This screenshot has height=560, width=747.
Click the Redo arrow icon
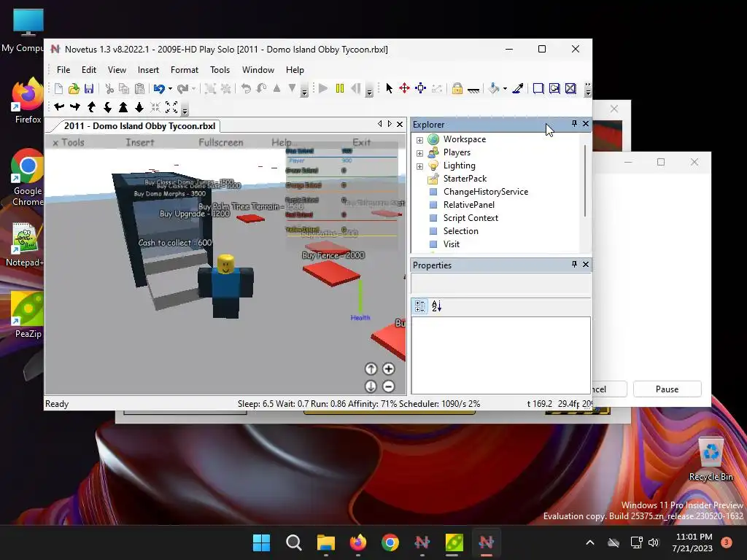point(182,88)
